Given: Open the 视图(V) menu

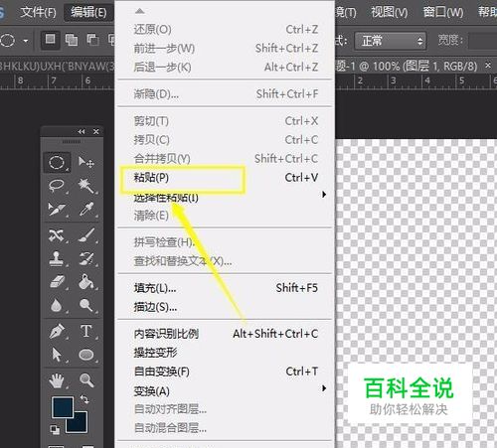Looking at the screenshot, I should 389,13.
